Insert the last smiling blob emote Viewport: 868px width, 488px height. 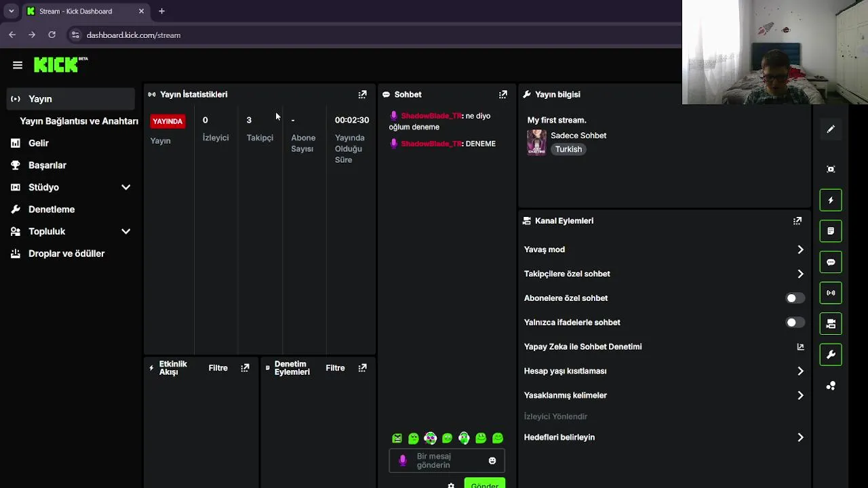pos(498,439)
